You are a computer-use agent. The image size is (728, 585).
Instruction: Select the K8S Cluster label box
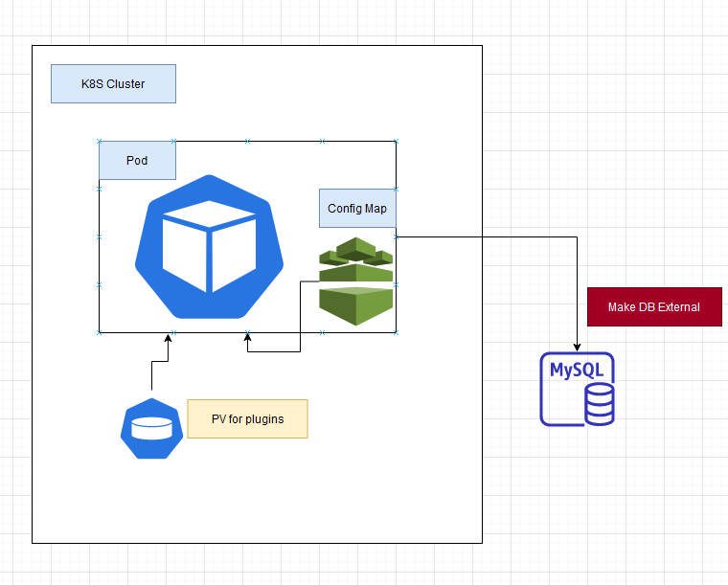tap(113, 84)
